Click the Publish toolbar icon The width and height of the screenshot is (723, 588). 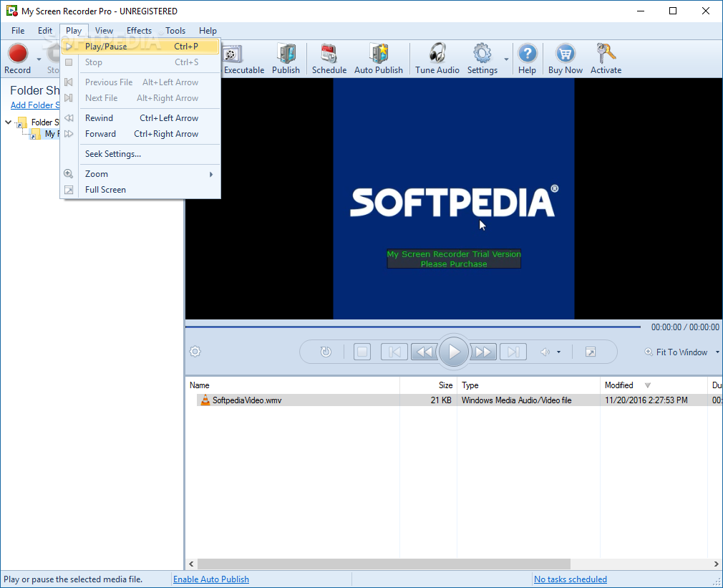coord(286,59)
